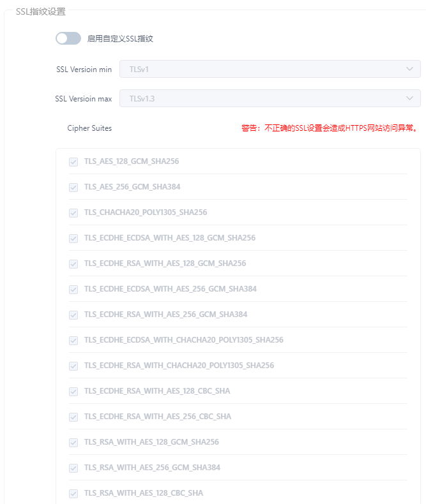The image size is (426, 504).
Task: Enable the custom SSL fingerprint toggle
Action: 68,38
